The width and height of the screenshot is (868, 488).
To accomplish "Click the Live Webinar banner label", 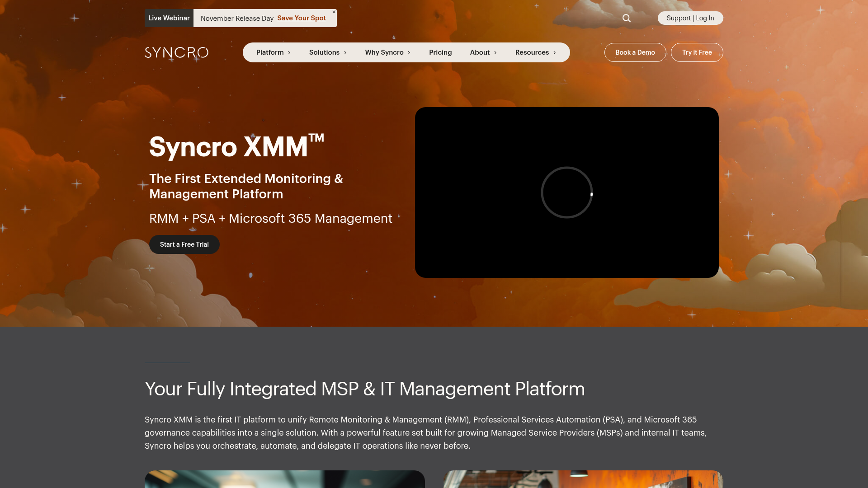I will (x=169, y=18).
